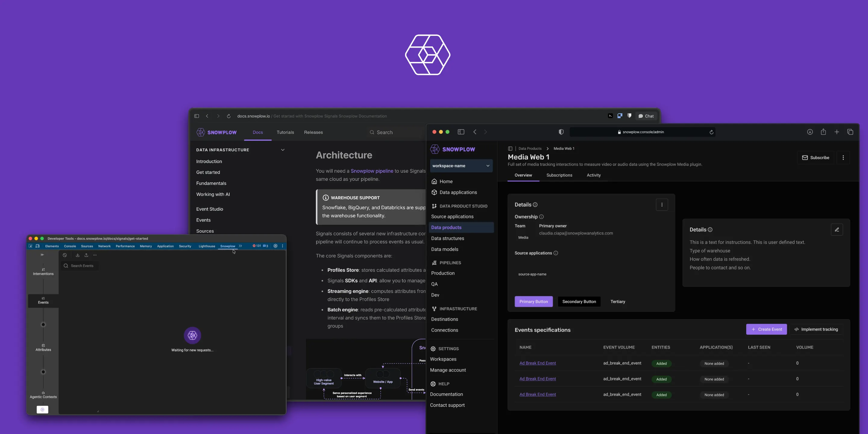
Task: Open the Network tab in Developer Tools
Action: [x=105, y=246]
